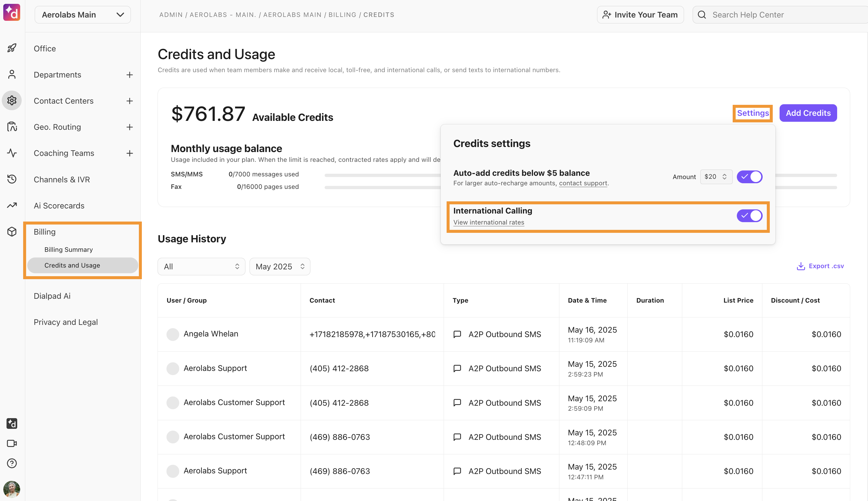The width and height of the screenshot is (868, 501).
Task: Open Channels & IVR settings
Action: pos(62,179)
